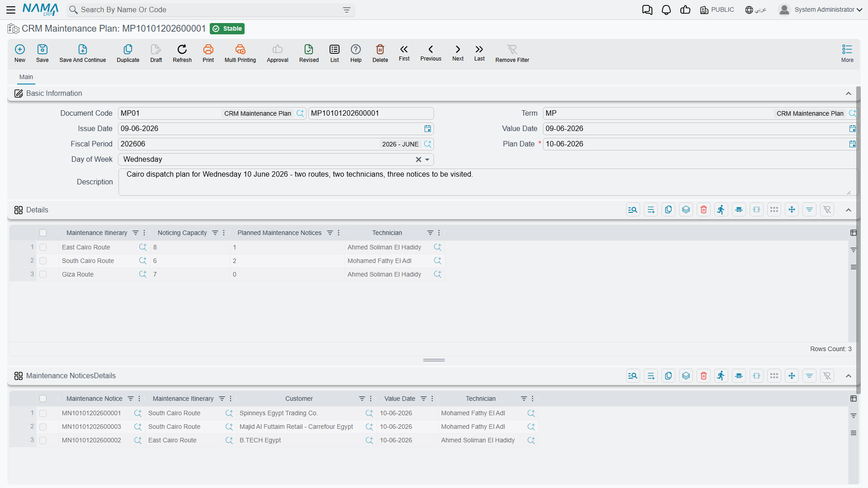Open Multi Printing
Screen dimensions: 868x488
click(x=240, y=53)
